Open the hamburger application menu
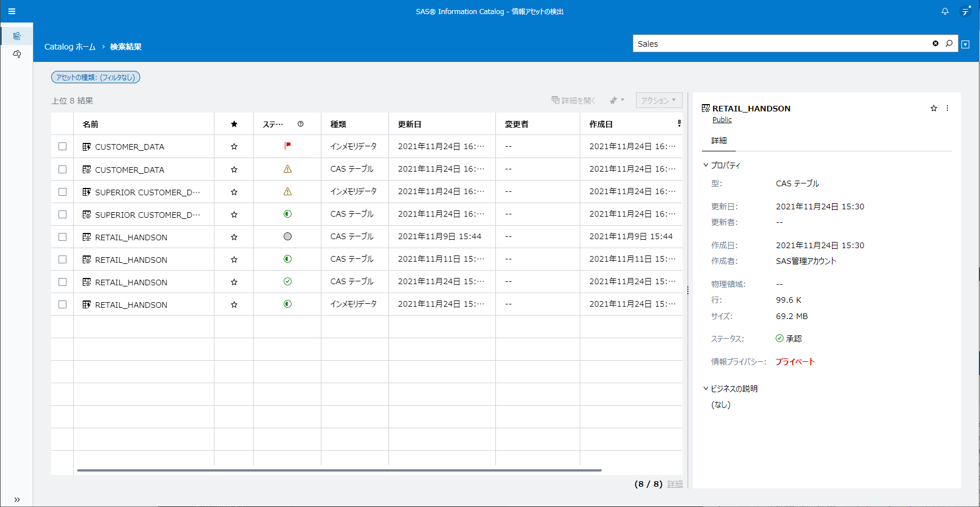The width and height of the screenshot is (980, 507). [11, 11]
